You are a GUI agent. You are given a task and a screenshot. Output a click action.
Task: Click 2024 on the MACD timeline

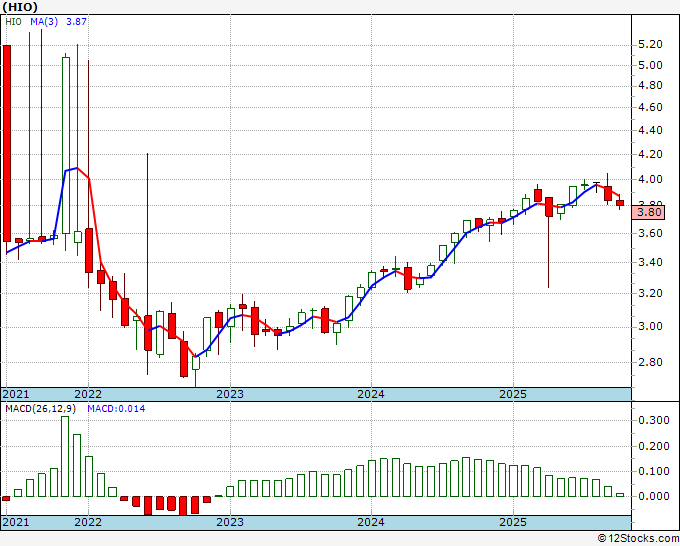point(371,522)
